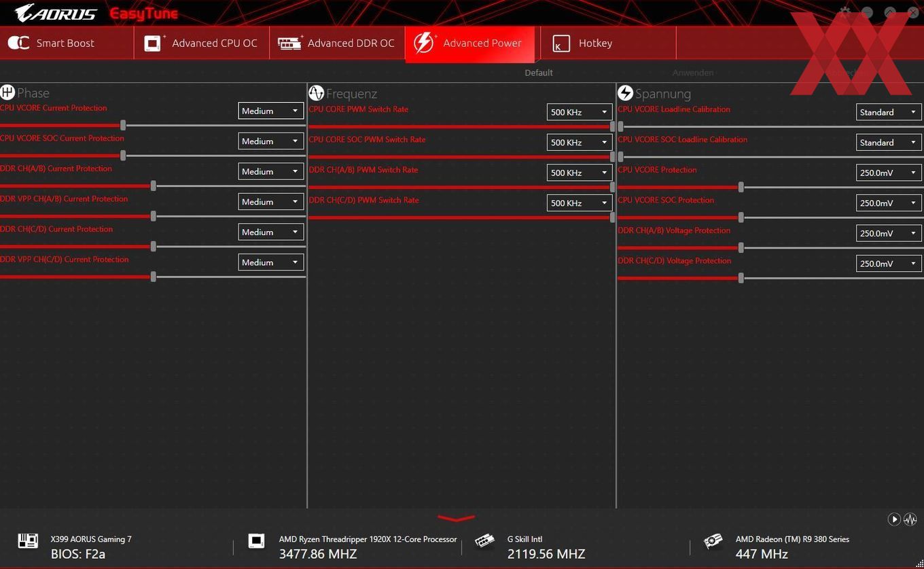Image resolution: width=924 pixels, height=569 pixels.
Task: Open DDR CH(A/B) Voltage Protection dropdown
Action: click(889, 233)
